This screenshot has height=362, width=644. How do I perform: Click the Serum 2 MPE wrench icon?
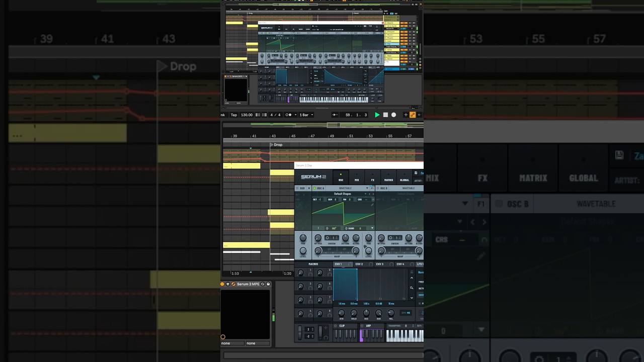233,284
